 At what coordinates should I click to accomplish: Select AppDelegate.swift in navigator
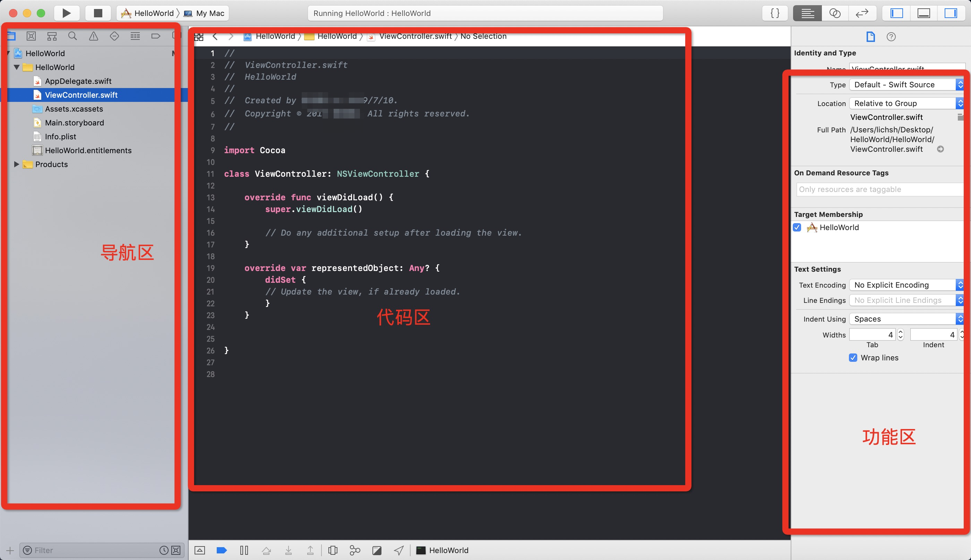(78, 81)
